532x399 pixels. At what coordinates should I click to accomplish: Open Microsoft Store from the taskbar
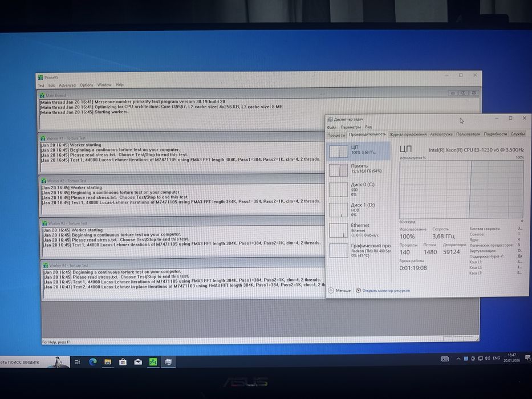coord(123,362)
